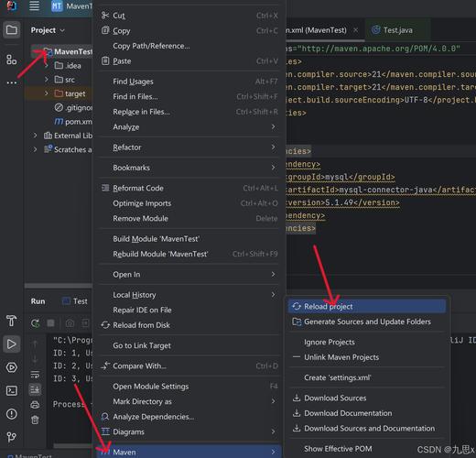Image resolution: width=476 pixels, height=458 pixels.
Task: Open the Project view dropdown
Action: (48, 30)
